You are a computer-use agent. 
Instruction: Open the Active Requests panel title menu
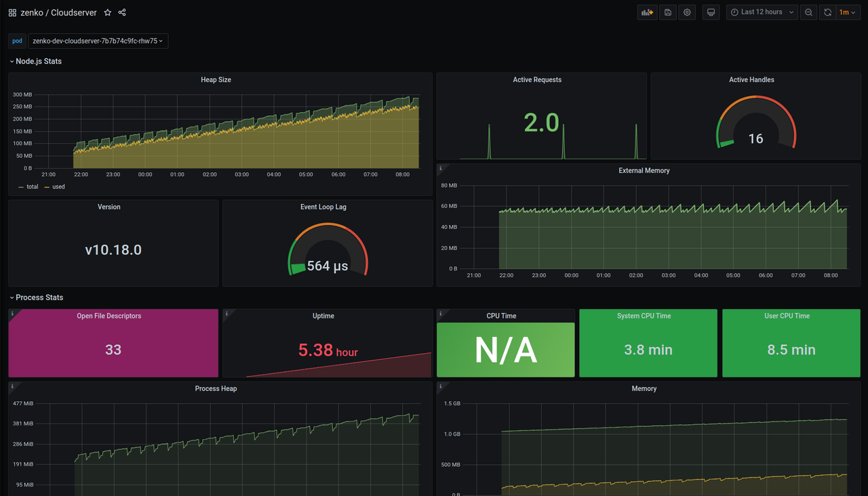(537, 80)
